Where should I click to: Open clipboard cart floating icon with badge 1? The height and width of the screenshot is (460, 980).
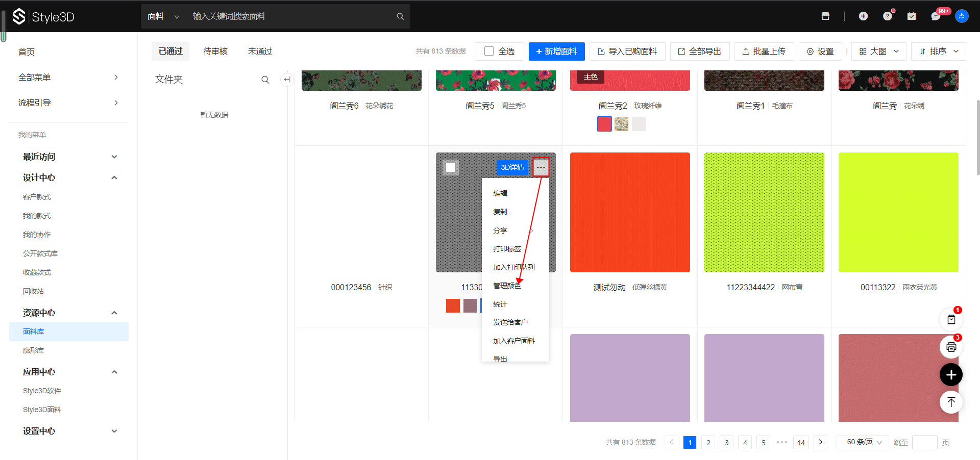[x=951, y=320]
